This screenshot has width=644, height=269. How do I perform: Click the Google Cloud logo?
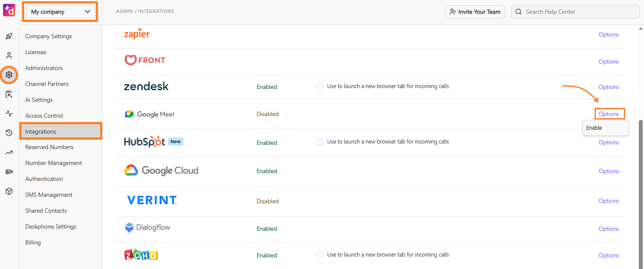pos(162,171)
